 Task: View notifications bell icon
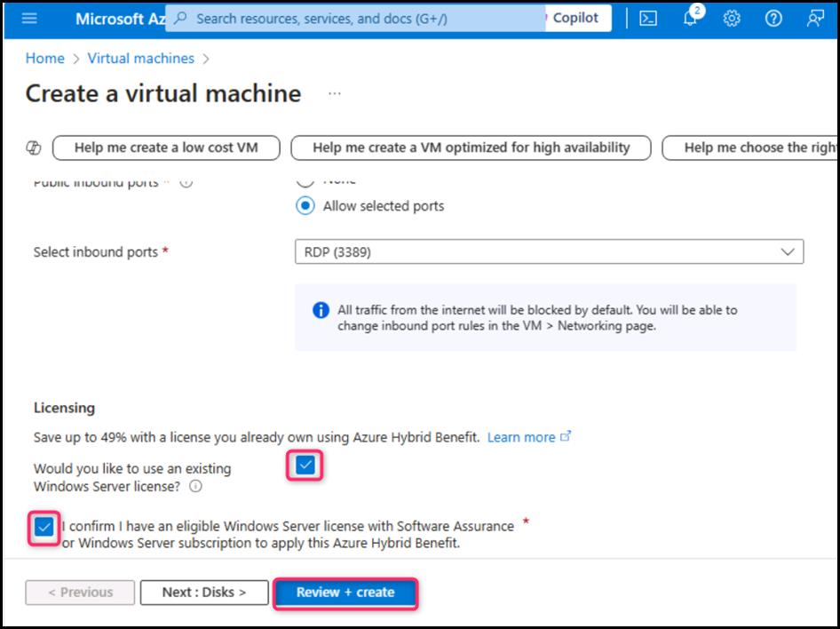coord(691,19)
